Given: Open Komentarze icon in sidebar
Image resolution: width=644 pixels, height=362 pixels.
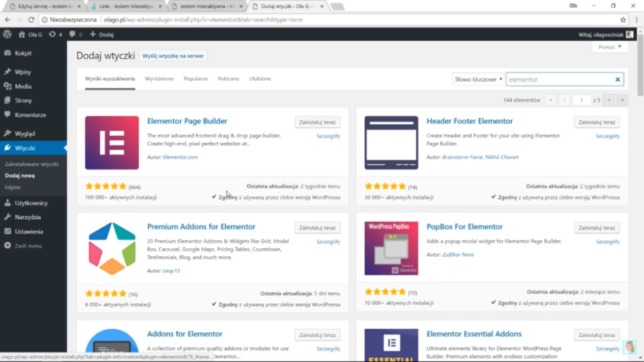Looking at the screenshot, I should pyautogui.click(x=7, y=115).
